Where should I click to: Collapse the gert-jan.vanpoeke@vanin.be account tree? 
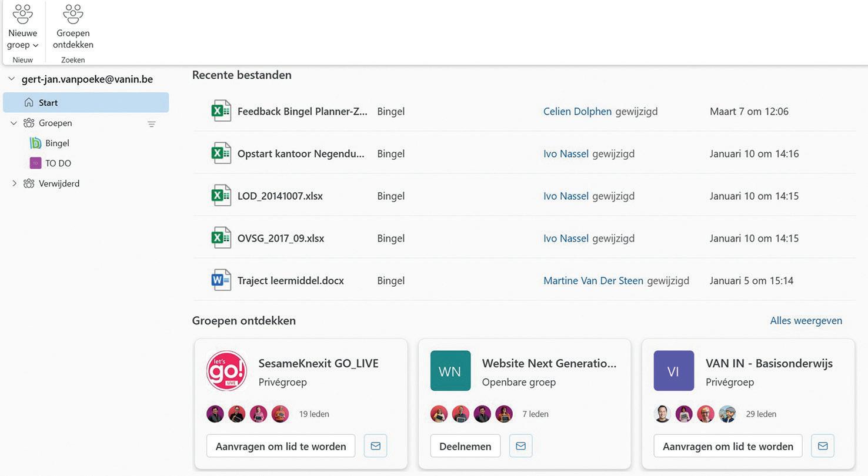(x=11, y=79)
